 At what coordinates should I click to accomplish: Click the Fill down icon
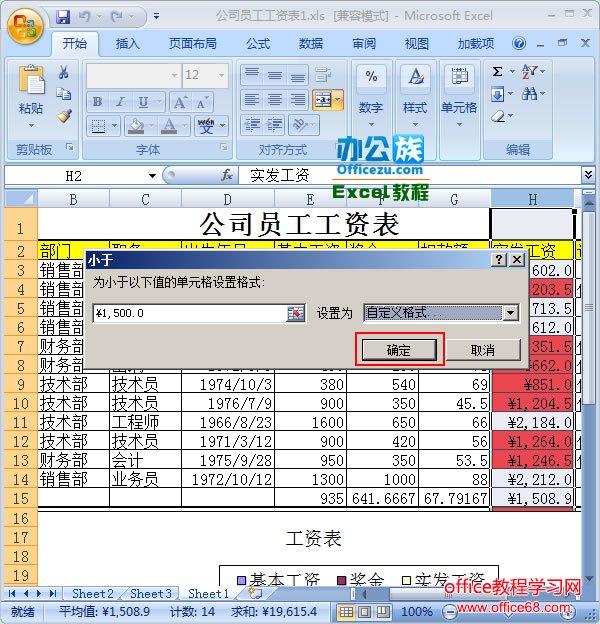(497, 94)
